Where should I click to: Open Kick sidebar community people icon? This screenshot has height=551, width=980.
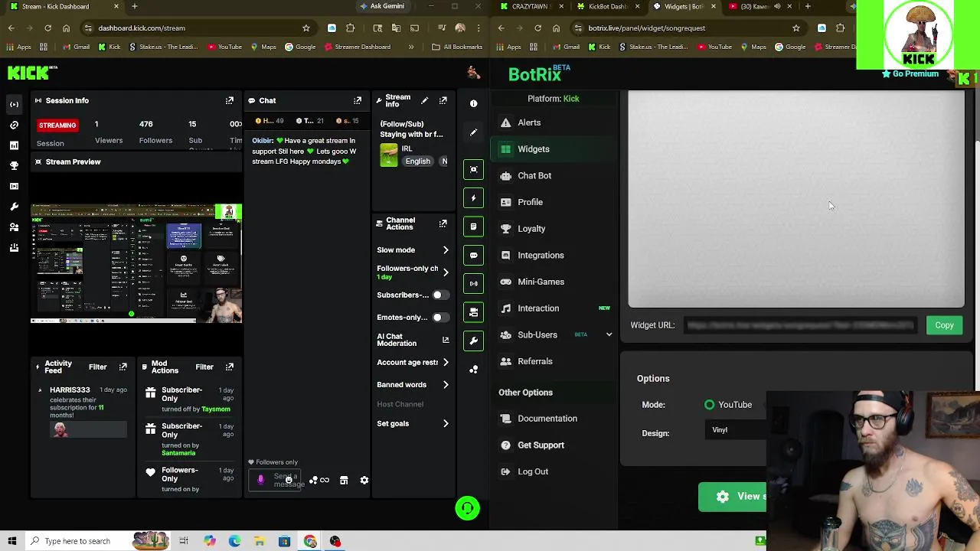coord(14,227)
